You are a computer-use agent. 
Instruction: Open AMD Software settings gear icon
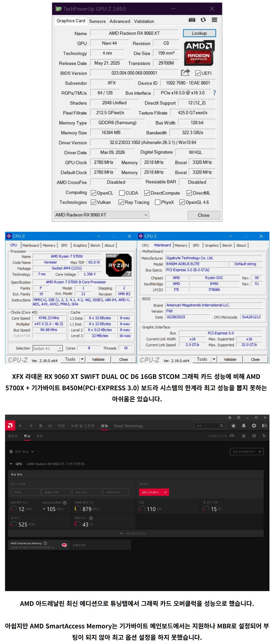[254, 425]
